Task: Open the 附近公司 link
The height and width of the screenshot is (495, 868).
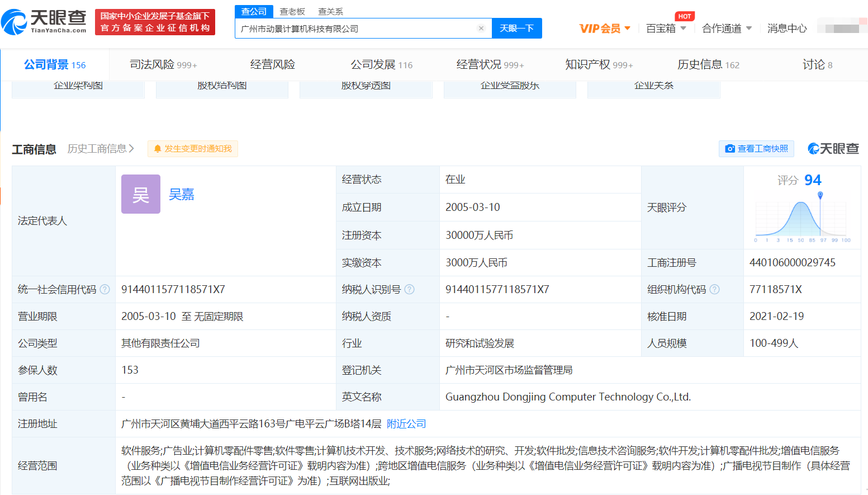Action: pos(406,424)
